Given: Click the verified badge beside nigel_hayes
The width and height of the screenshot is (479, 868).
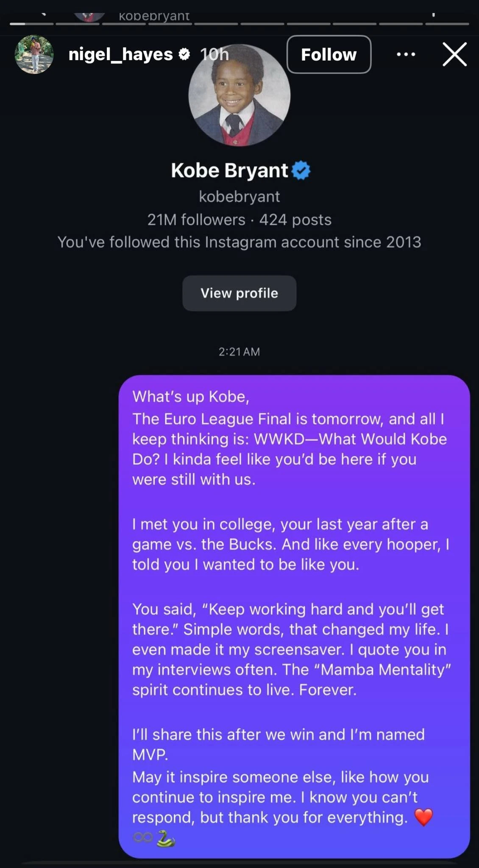Looking at the screenshot, I should (184, 54).
